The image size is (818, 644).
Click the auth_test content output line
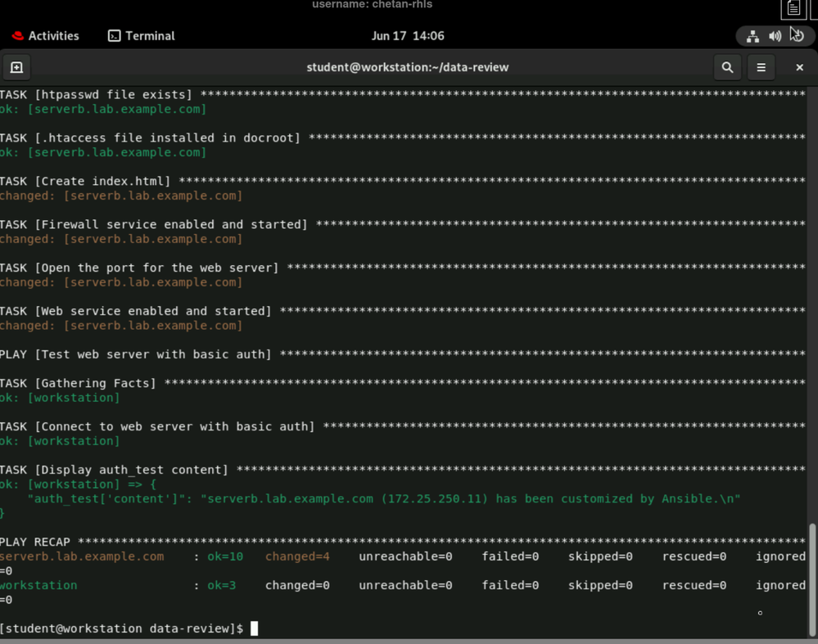pos(383,498)
